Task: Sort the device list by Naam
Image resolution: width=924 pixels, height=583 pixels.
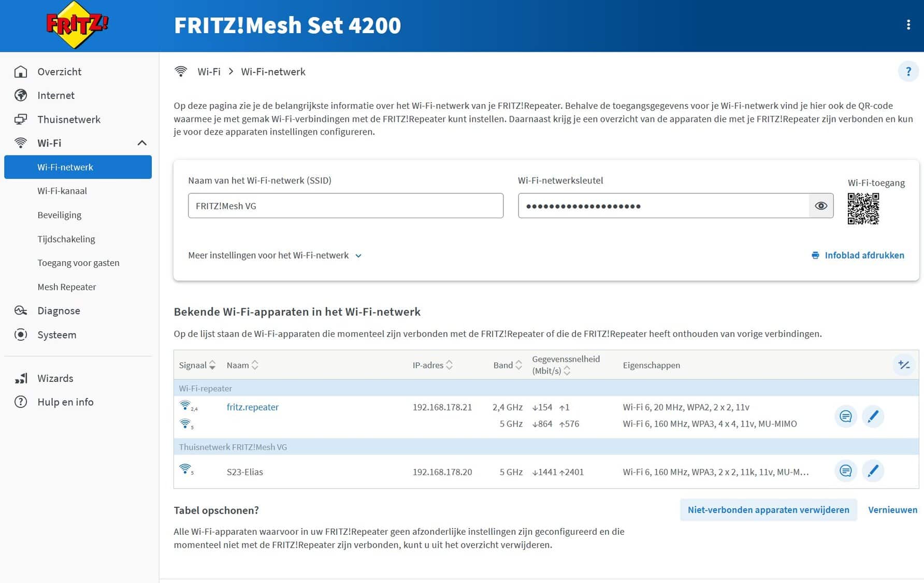Action: (242, 365)
